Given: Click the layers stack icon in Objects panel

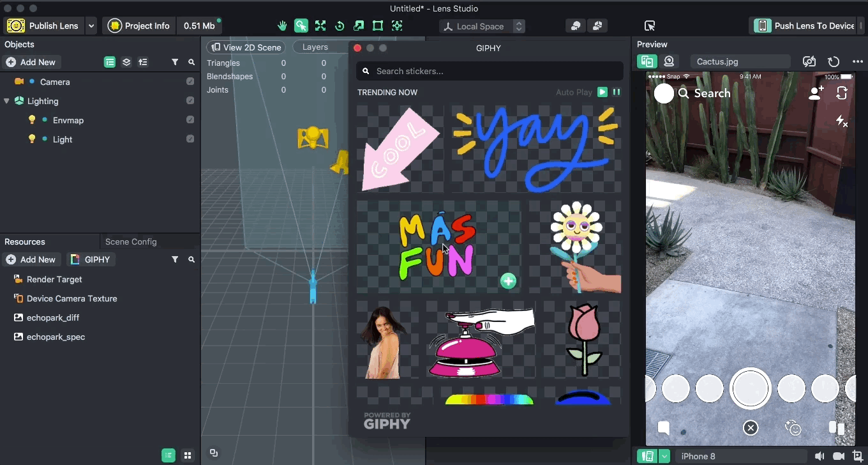Looking at the screenshot, I should (126, 62).
